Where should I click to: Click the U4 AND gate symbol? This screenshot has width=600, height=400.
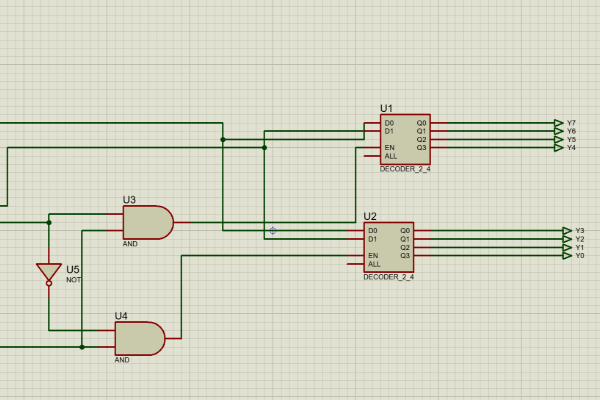138,338
